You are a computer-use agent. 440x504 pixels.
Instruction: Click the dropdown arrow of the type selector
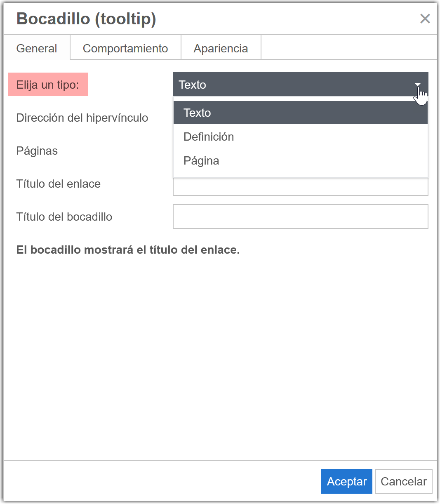pyautogui.click(x=418, y=85)
